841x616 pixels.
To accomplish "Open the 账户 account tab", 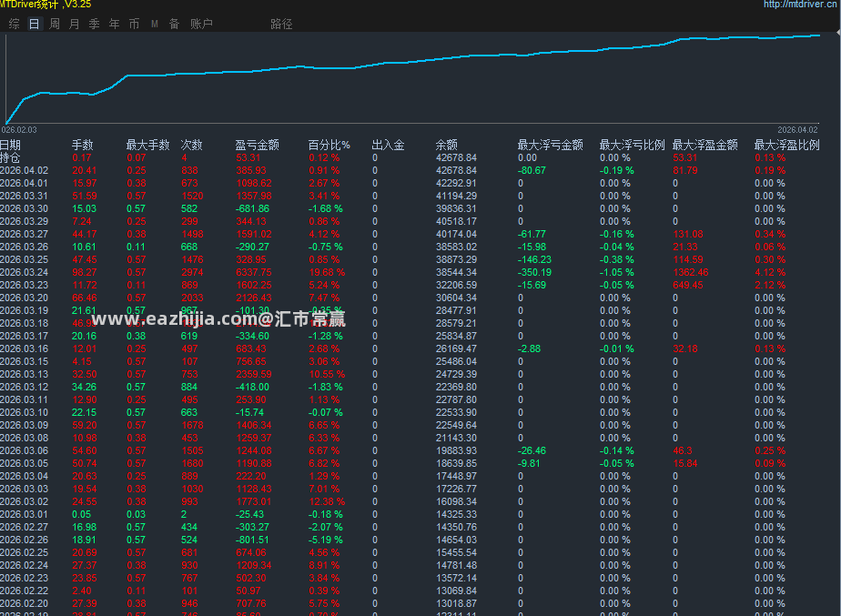I will 202,24.
